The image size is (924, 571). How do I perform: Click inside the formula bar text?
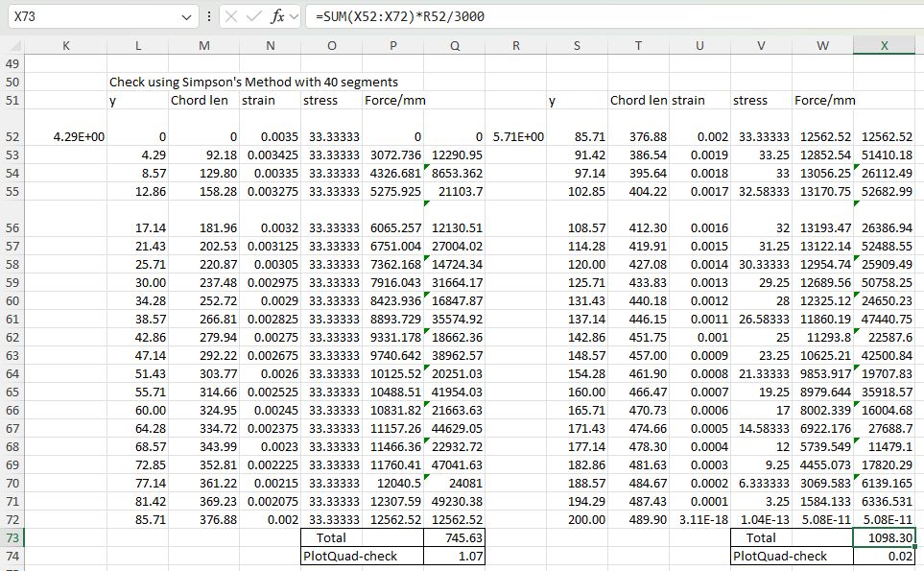[576, 17]
